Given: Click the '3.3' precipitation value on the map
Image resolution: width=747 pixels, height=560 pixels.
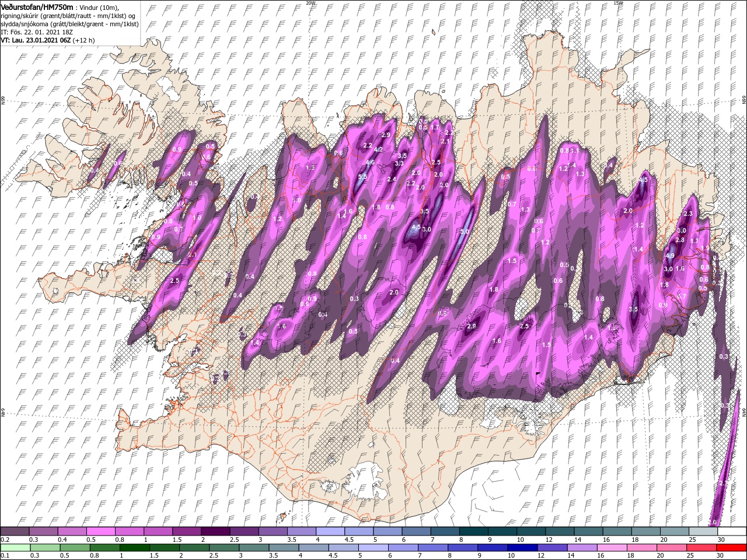Looking at the screenshot, I should (399, 164).
